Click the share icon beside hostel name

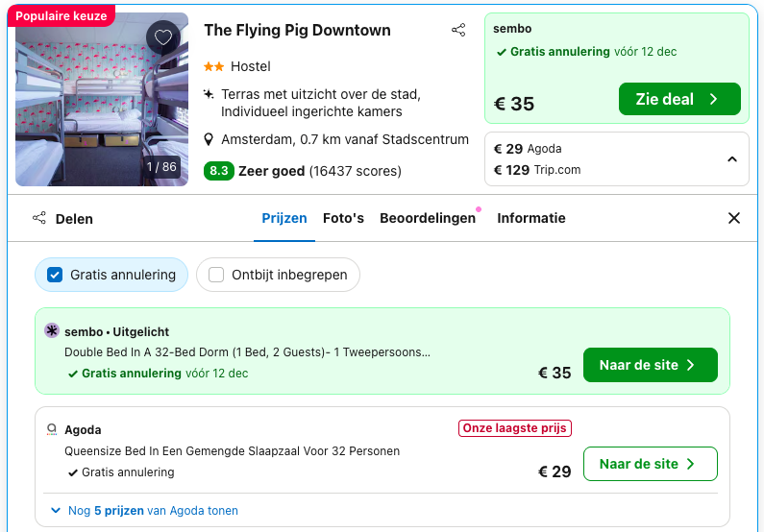coord(458,31)
